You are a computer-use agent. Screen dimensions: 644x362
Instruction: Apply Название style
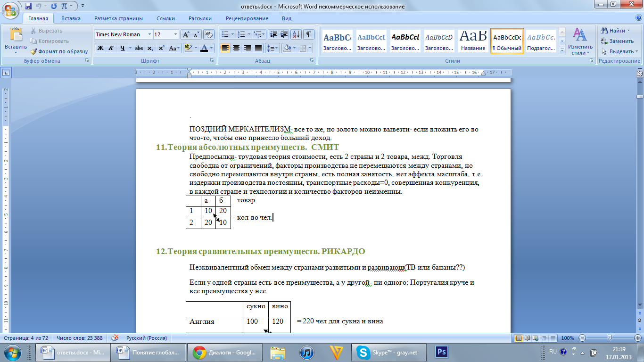(x=473, y=41)
